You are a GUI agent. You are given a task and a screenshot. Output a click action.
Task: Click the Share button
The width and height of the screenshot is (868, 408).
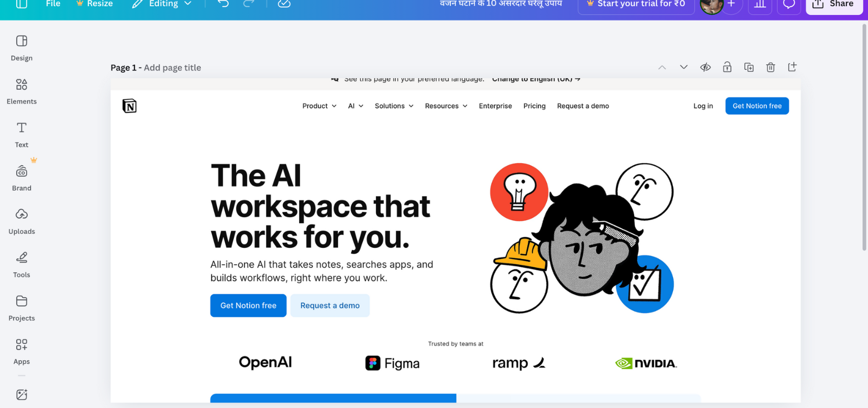pyautogui.click(x=834, y=5)
